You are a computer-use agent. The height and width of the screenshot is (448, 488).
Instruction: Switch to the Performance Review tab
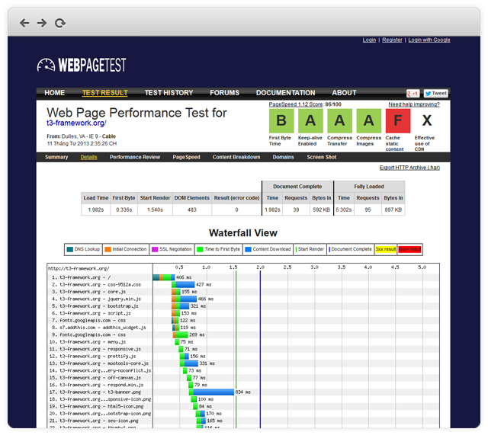click(135, 157)
